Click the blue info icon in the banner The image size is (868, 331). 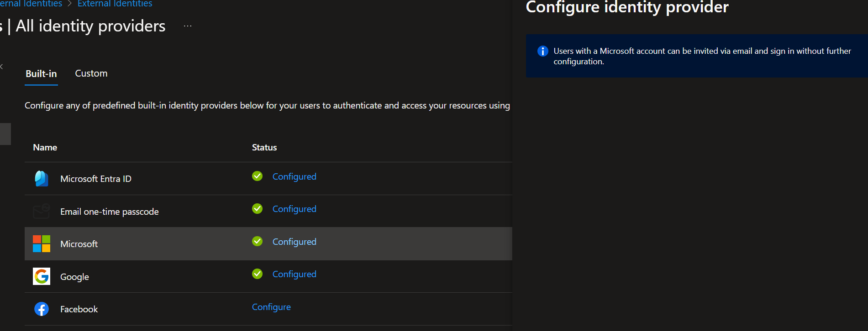542,51
